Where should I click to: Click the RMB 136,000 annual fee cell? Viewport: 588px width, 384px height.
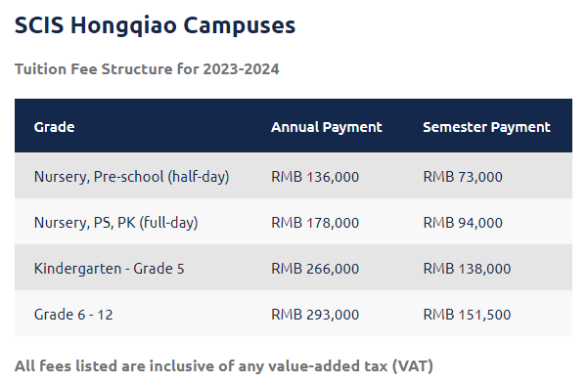pos(315,177)
